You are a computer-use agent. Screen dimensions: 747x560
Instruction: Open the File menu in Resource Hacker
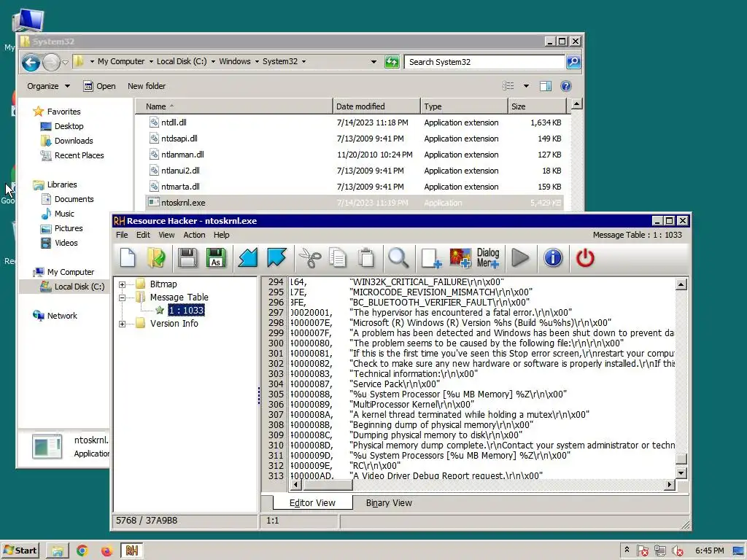point(122,235)
